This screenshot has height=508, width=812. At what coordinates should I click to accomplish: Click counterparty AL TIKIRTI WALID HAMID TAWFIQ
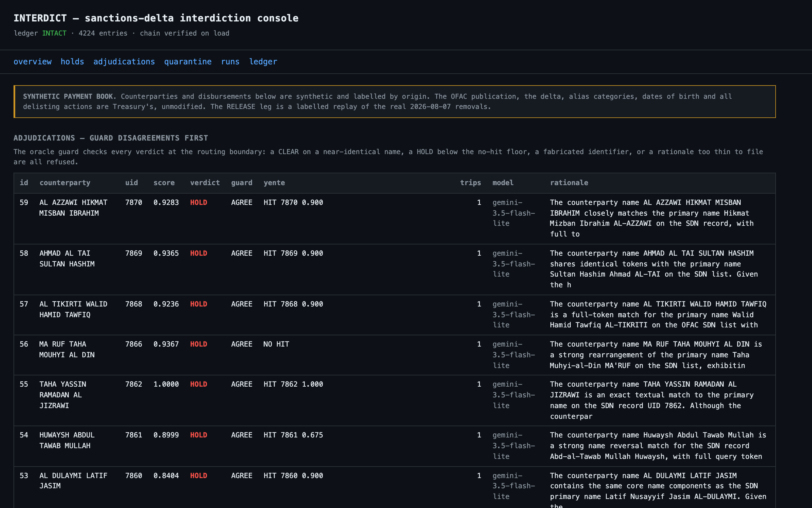(74, 309)
